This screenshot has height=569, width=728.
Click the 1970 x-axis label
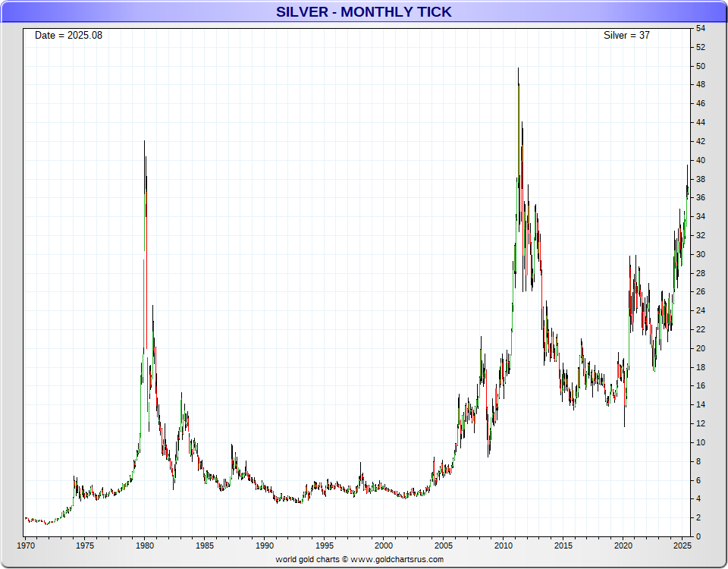[26, 545]
